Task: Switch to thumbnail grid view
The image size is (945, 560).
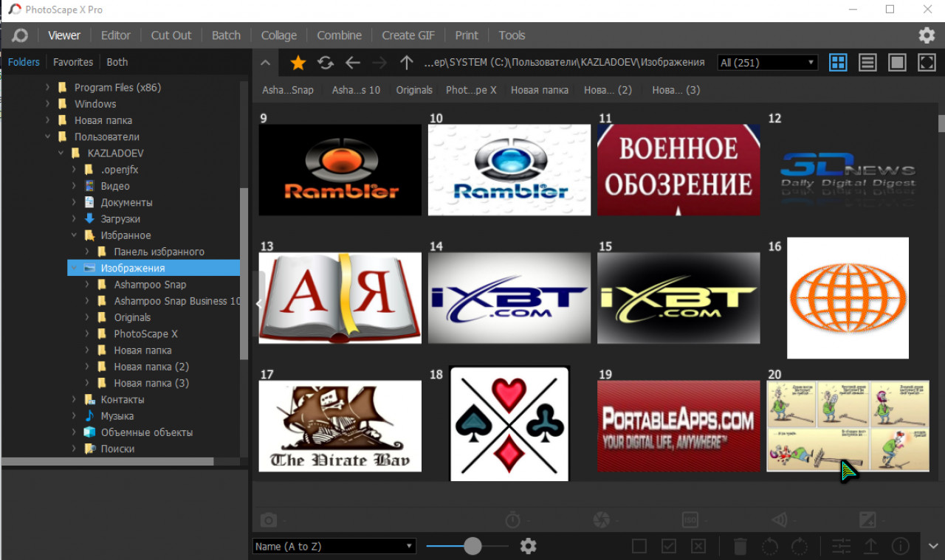Action: (838, 63)
